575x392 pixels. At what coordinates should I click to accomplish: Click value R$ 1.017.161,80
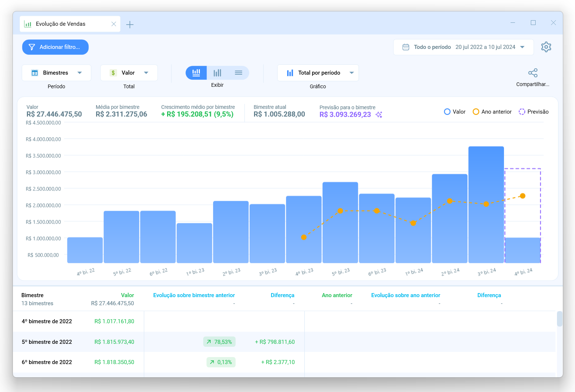point(114,321)
